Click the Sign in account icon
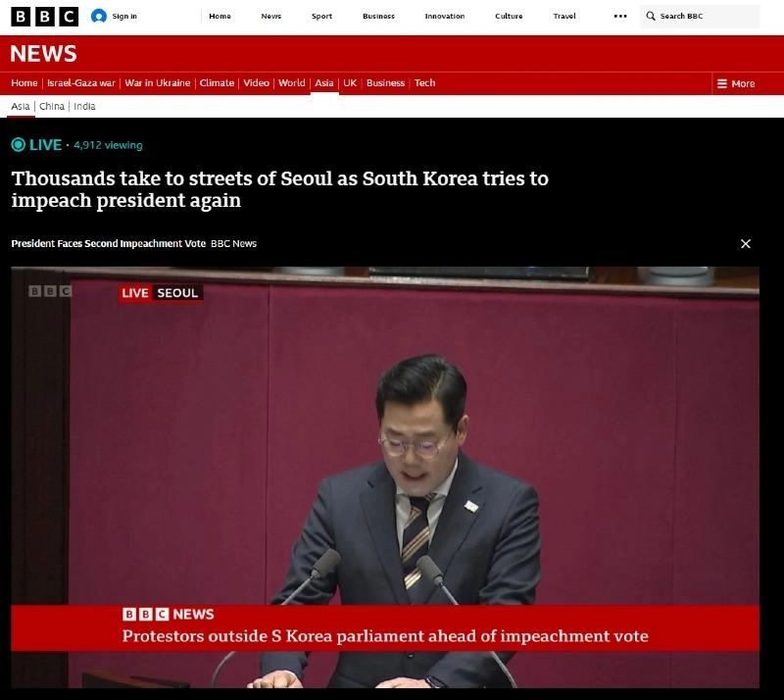Image resolution: width=784 pixels, height=700 pixels. coord(99,16)
